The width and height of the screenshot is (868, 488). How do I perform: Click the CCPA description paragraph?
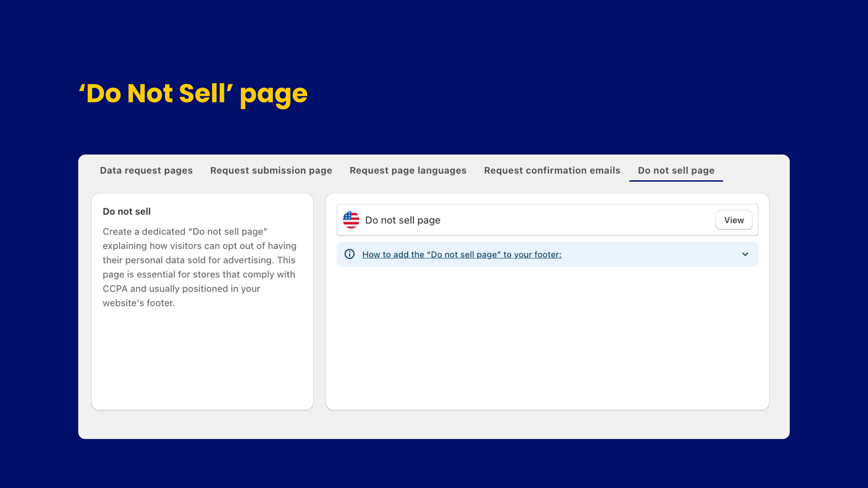coord(200,267)
